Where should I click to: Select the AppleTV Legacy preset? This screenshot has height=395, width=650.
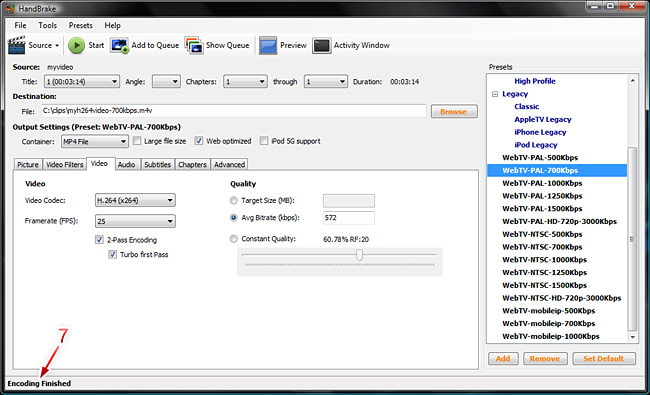[543, 119]
